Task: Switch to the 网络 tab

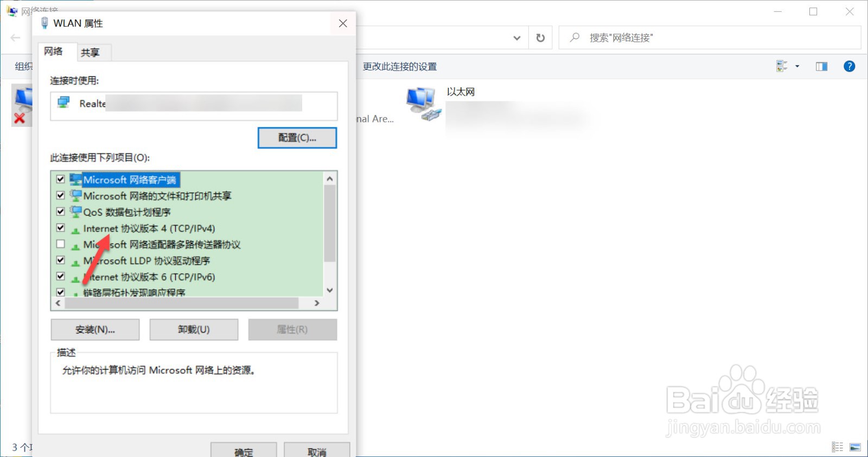Action: [53, 52]
